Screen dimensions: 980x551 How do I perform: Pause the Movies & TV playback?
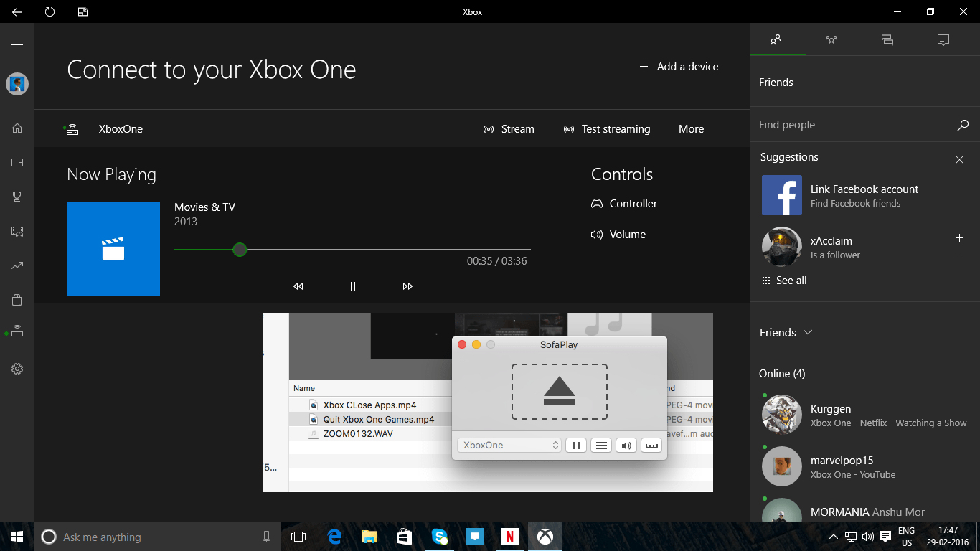[x=353, y=286]
